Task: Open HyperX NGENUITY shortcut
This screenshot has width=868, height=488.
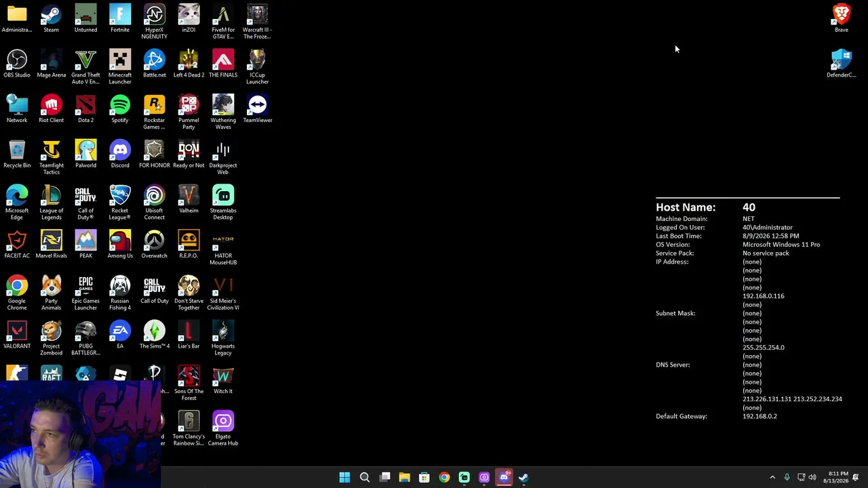Action: pos(155,21)
